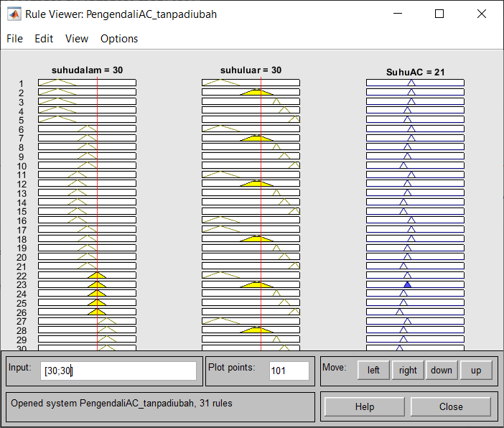Screen dimensions: 504x428
Task: Click the Move right button
Action: tap(408, 370)
